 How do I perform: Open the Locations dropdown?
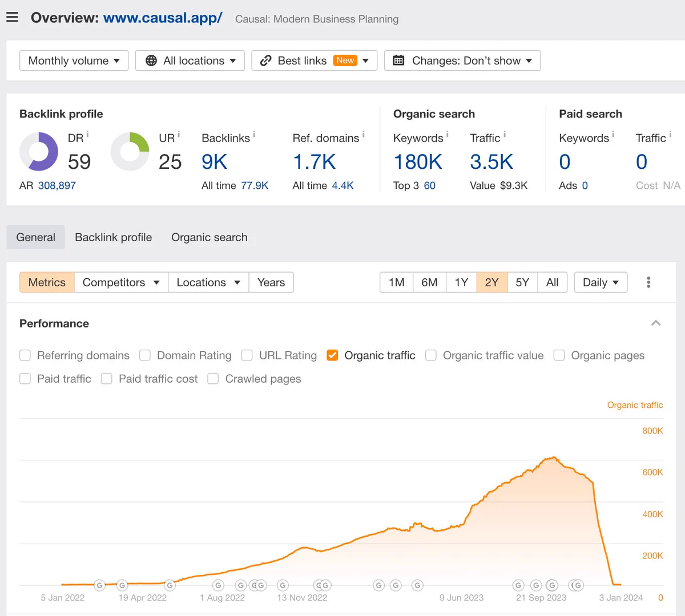(208, 282)
